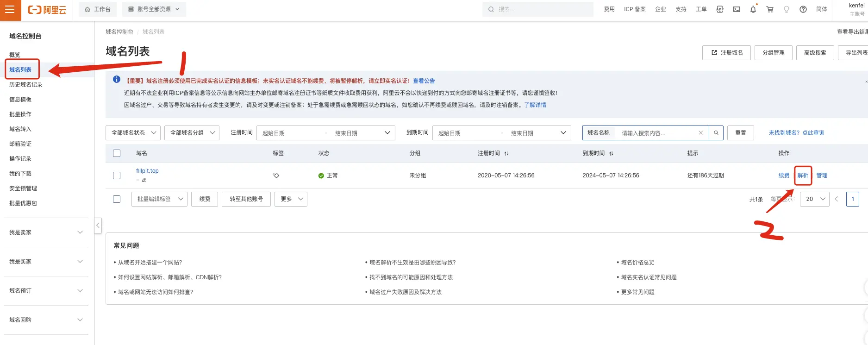Click the blue info icon in notice
This screenshot has height=345, width=868.
coord(117,79)
